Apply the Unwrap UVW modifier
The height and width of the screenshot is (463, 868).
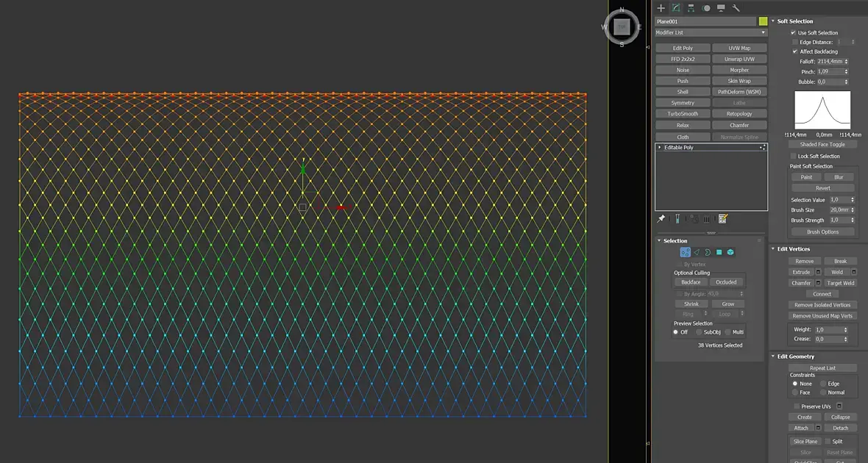(739, 60)
